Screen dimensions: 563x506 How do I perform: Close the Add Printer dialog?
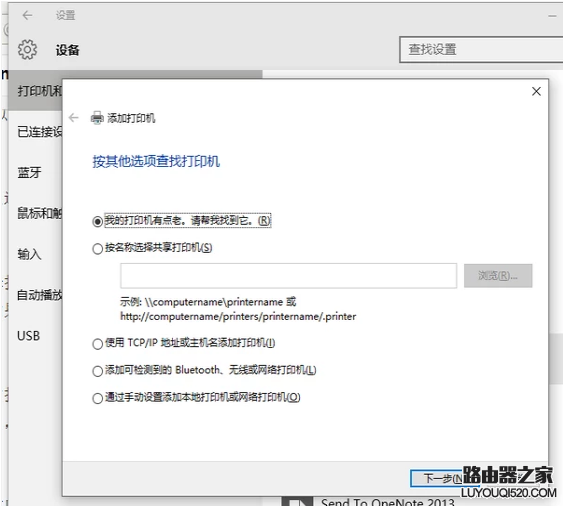coord(536,92)
